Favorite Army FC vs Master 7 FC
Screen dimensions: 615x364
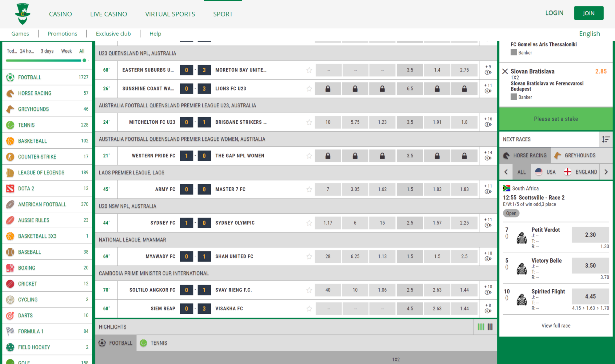point(309,189)
